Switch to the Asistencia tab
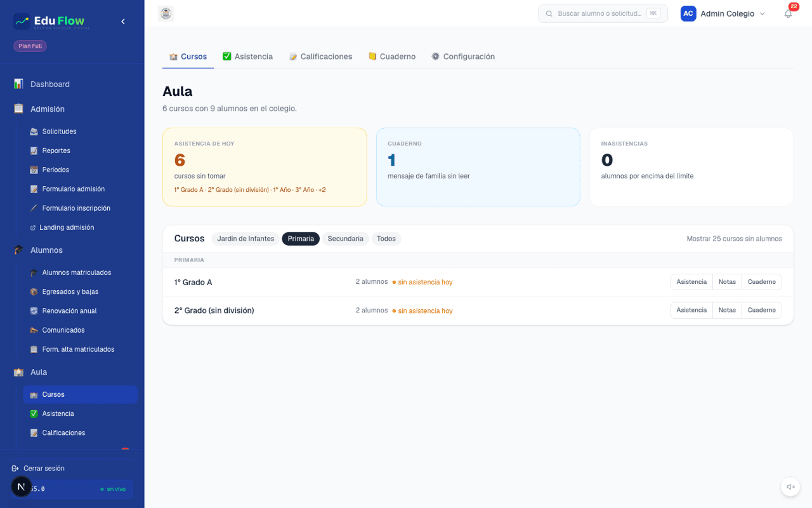 247,57
